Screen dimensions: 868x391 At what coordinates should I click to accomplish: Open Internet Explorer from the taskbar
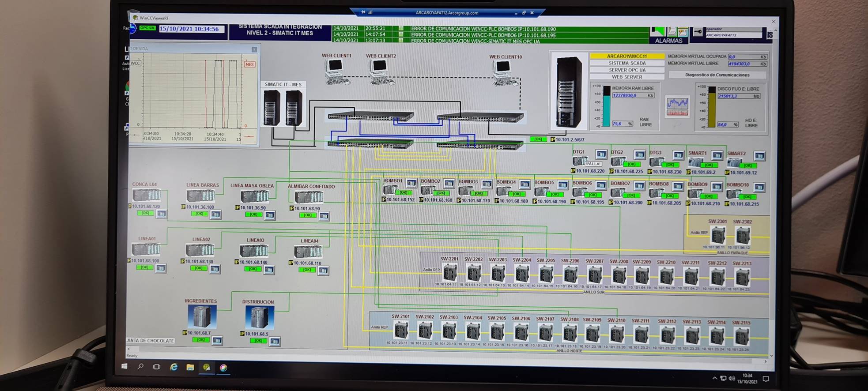pos(174,367)
